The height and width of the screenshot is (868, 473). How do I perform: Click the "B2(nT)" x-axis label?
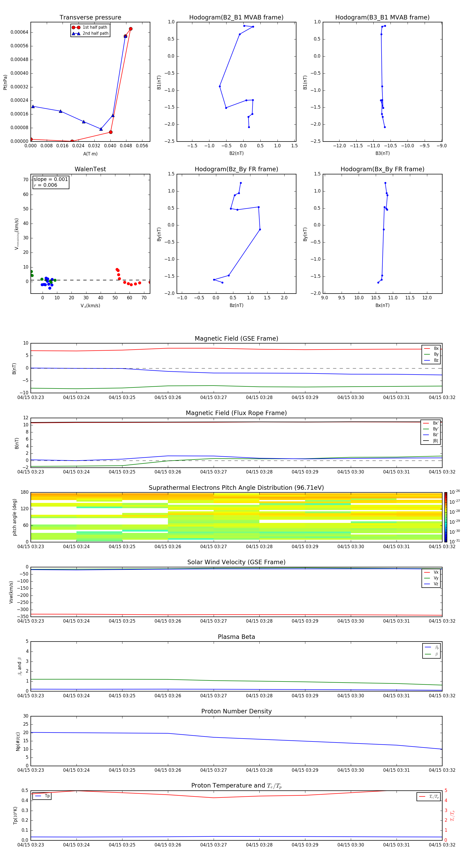point(236,153)
